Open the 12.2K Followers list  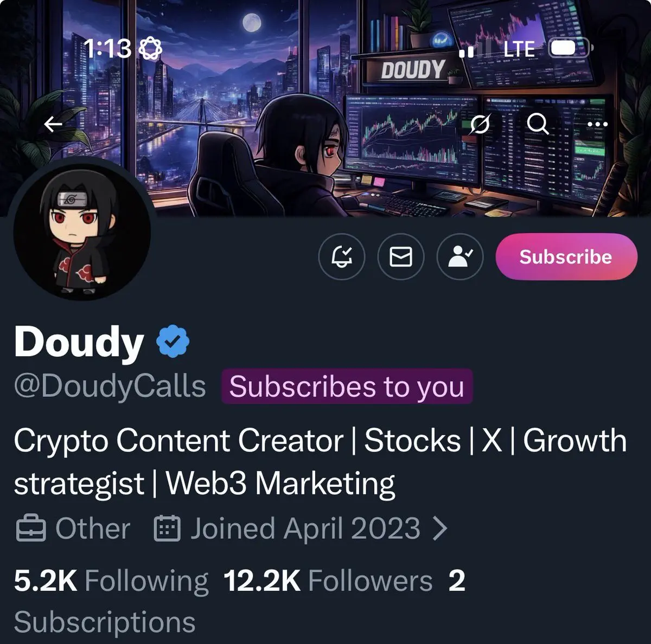[328, 581]
